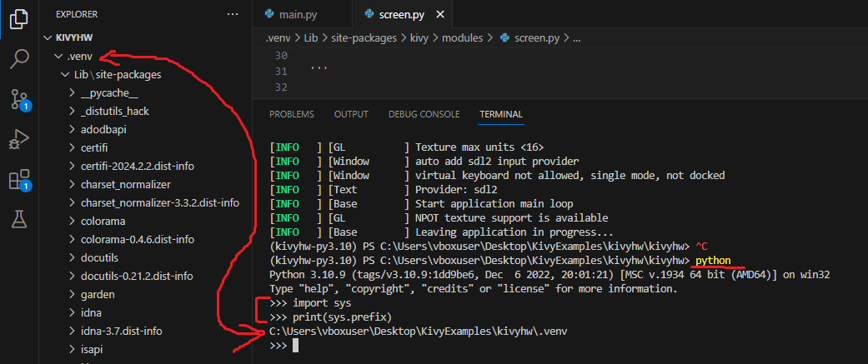Expand the adodbapi folder
This screenshot has width=868, height=364.
72,129
